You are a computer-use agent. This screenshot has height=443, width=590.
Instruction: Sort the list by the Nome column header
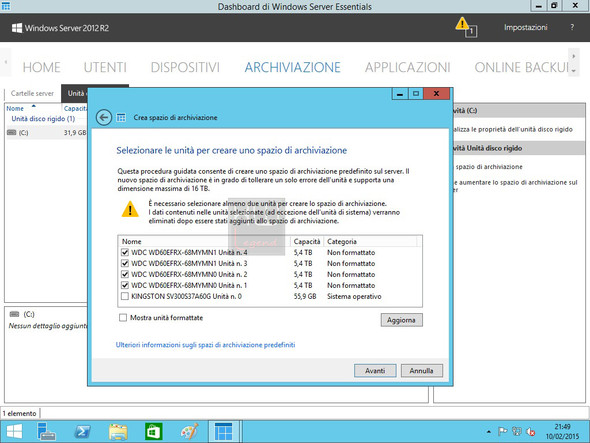pyautogui.click(x=15, y=108)
